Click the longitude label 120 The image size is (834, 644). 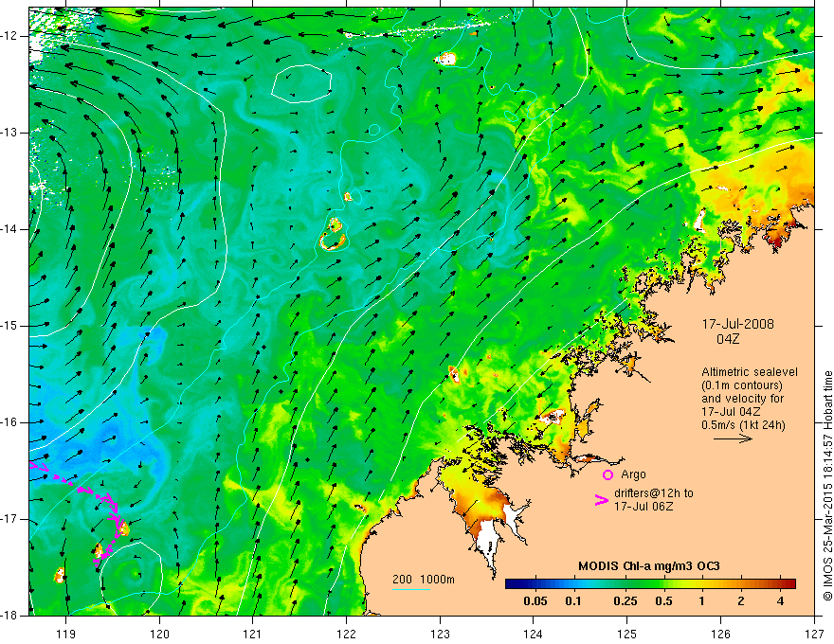159,634
